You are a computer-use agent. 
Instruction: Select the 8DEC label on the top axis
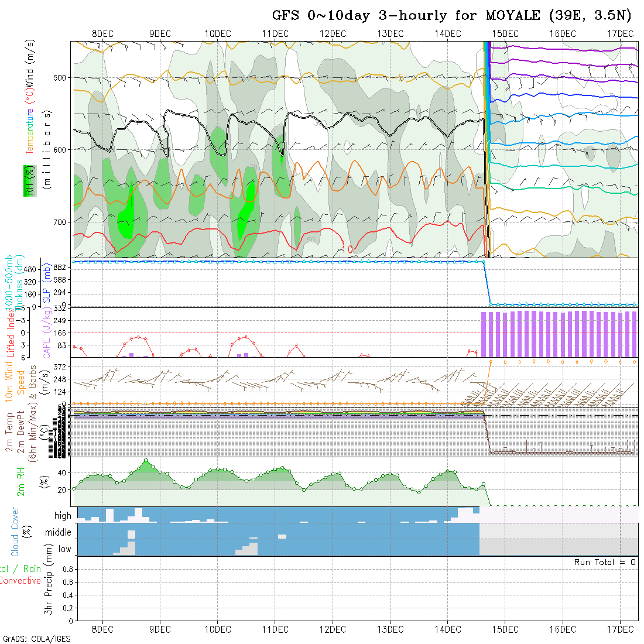[x=102, y=33]
